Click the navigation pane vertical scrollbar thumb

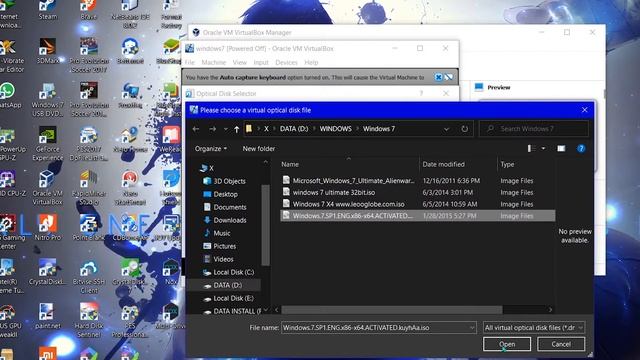pyautogui.click(x=265, y=225)
